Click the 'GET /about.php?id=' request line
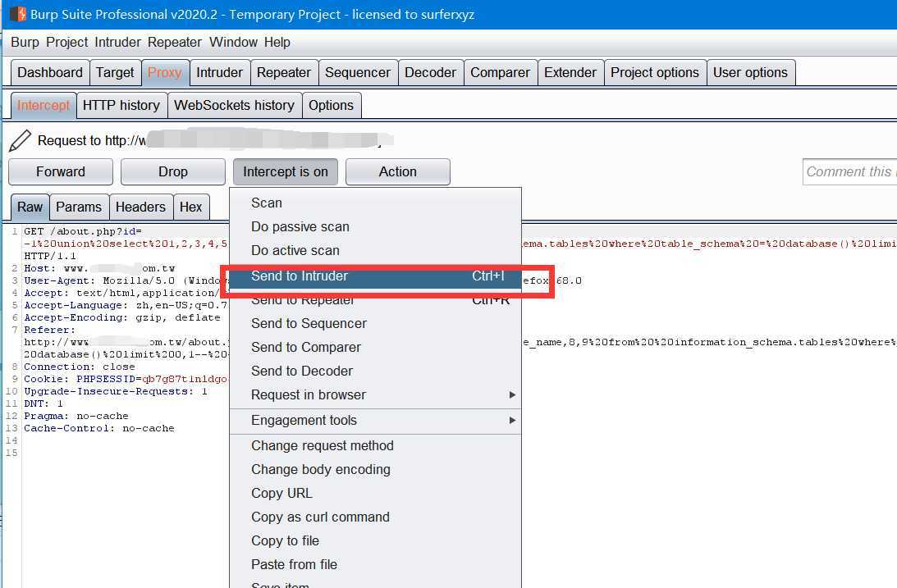 point(83,231)
